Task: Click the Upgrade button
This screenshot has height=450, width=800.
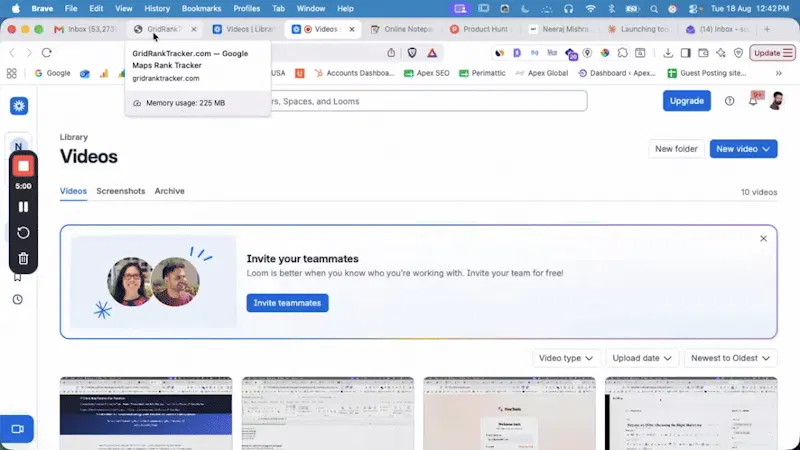Action: pyautogui.click(x=687, y=101)
